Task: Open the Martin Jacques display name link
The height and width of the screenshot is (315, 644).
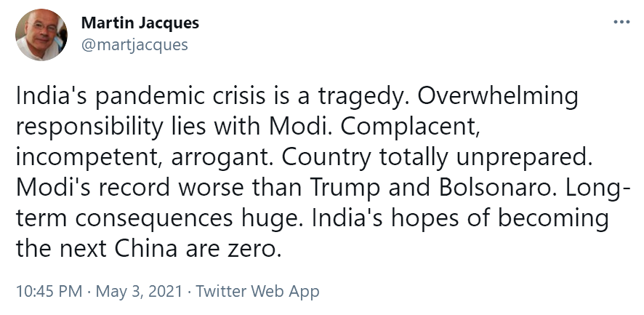Action: 140,23
